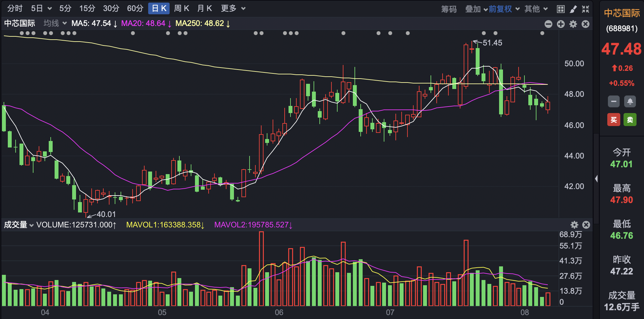Click the VOLUME:125731.000 value

pos(76,225)
